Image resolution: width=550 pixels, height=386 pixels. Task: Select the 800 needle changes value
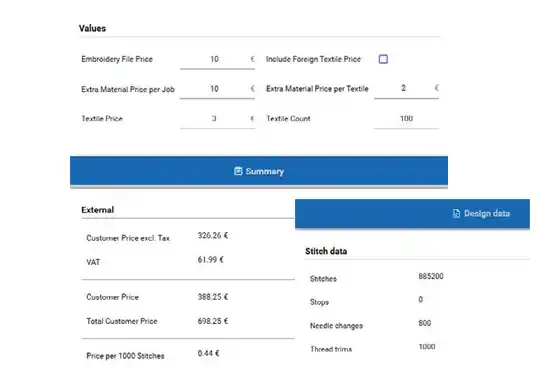(424, 323)
